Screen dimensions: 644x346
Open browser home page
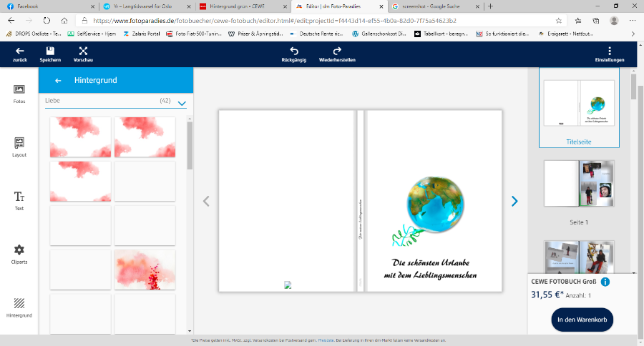(64, 21)
